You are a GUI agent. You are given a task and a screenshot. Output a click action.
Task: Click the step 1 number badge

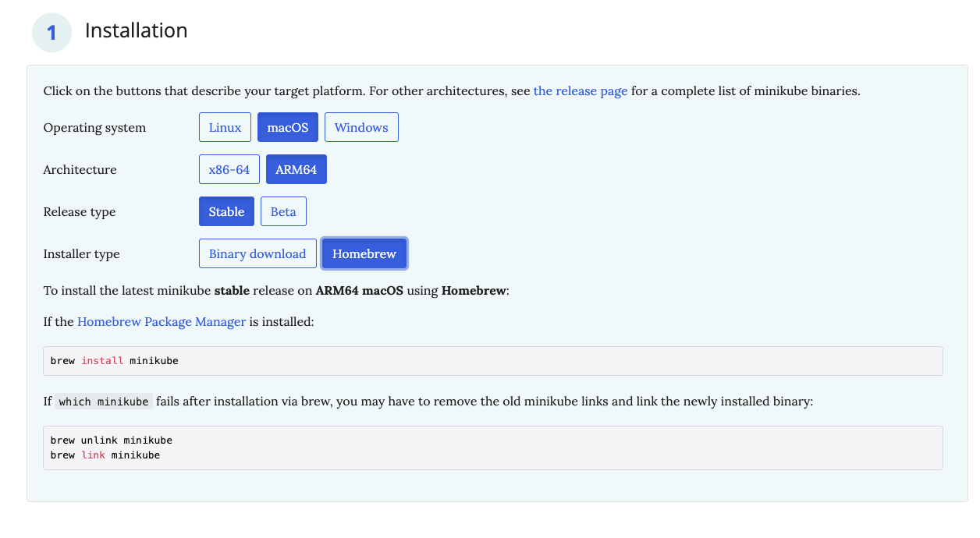coord(52,33)
